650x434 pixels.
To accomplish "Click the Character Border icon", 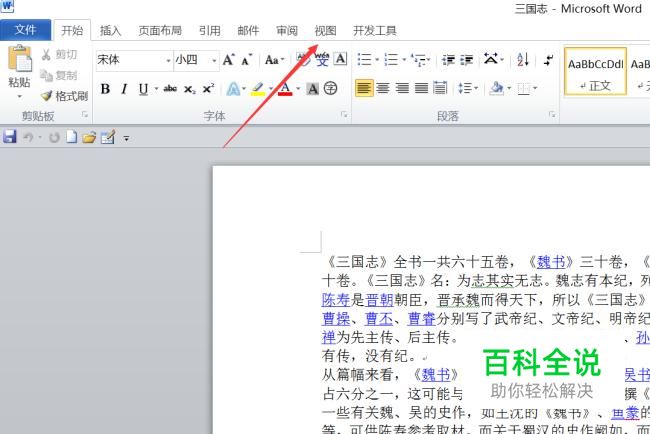I will [x=341, y=59].
